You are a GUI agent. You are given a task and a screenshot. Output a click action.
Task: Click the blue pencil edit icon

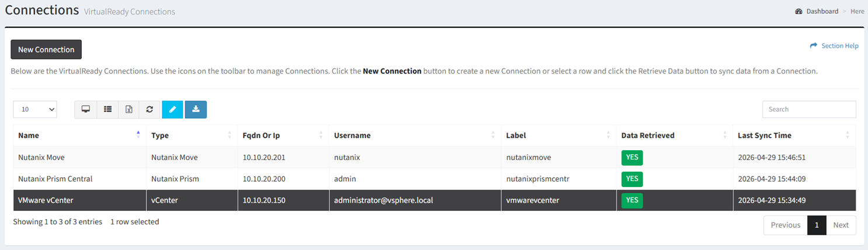172,109
